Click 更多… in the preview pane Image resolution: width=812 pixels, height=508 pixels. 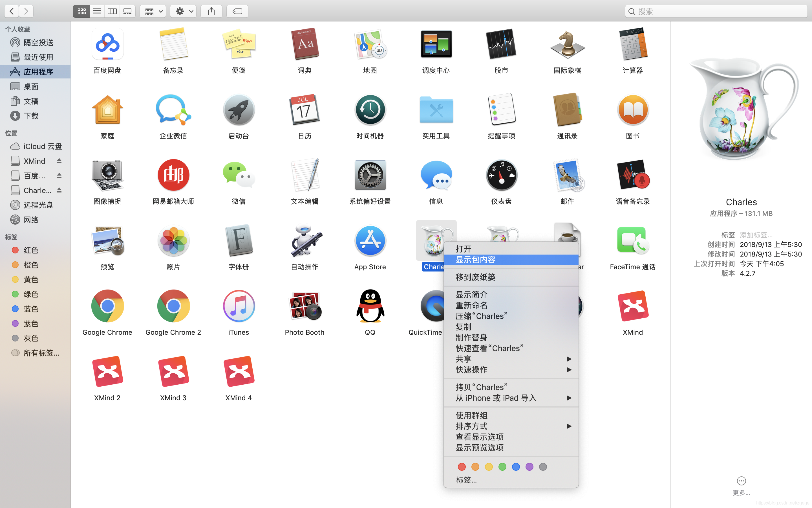(741, 486)
